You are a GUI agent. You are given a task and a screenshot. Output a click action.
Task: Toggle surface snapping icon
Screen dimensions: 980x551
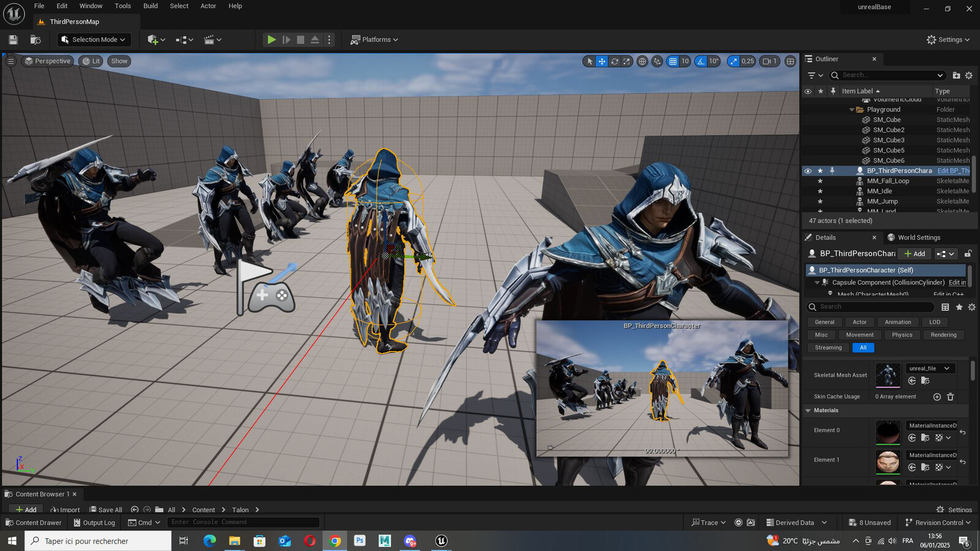657,61
